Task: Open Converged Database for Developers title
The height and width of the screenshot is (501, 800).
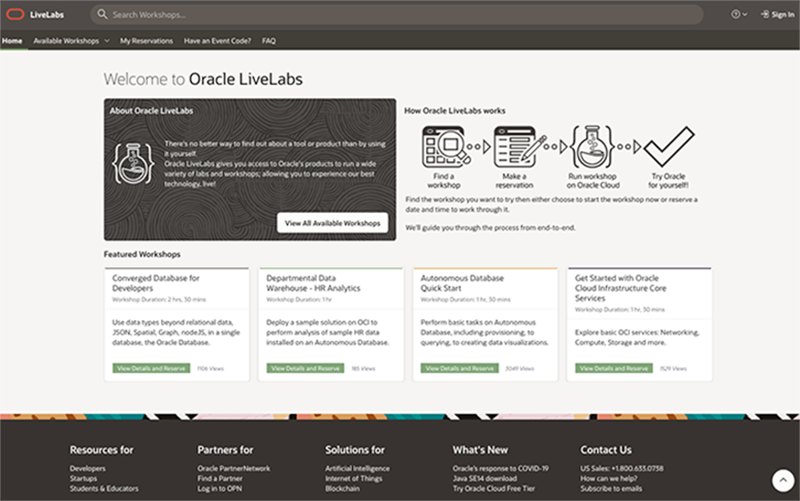Action: [156, 283]
